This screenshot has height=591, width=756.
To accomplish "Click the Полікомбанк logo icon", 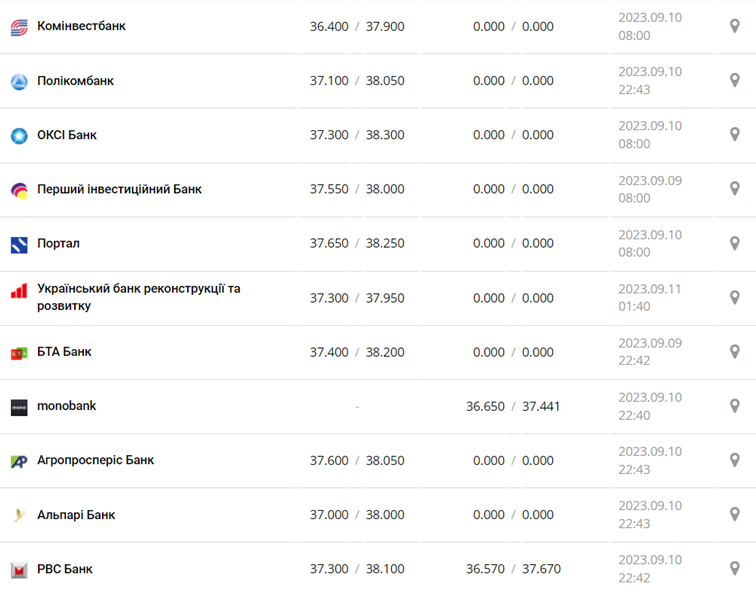I will 19,81.
